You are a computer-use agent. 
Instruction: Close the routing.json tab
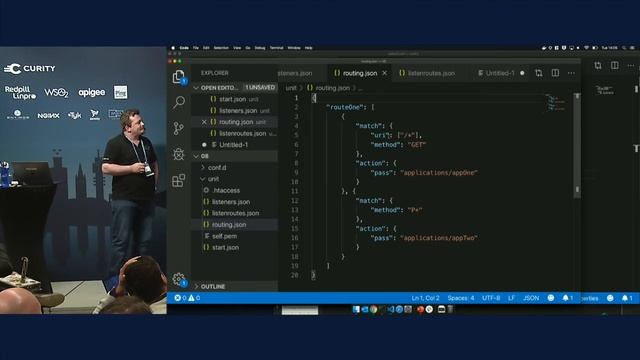pyautogui.click(x=384, y=73)
